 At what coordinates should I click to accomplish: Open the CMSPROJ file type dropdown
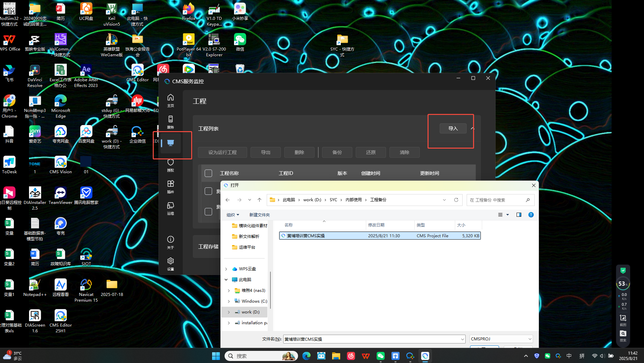[x=501, y=339]
